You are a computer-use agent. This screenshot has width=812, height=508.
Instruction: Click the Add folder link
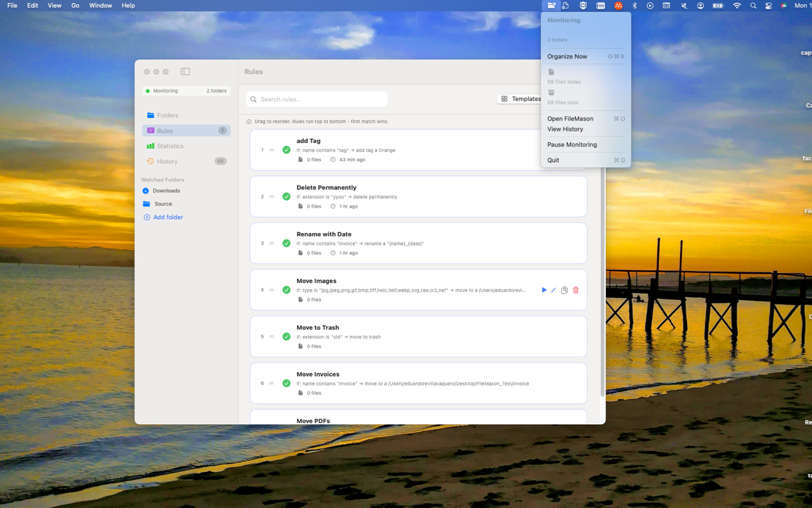[x=167, y=217]
